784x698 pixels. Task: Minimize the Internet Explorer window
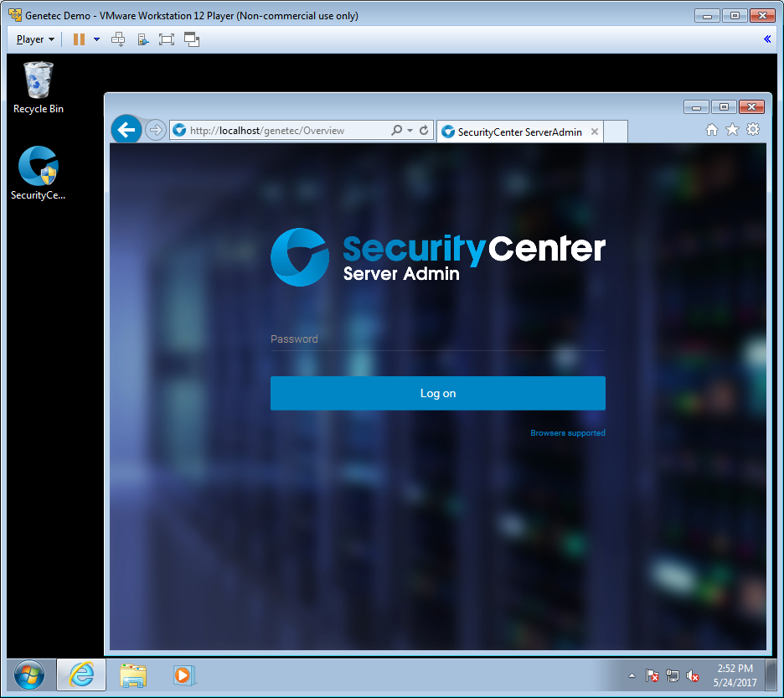pyautogui.click(x=697, y=106)
